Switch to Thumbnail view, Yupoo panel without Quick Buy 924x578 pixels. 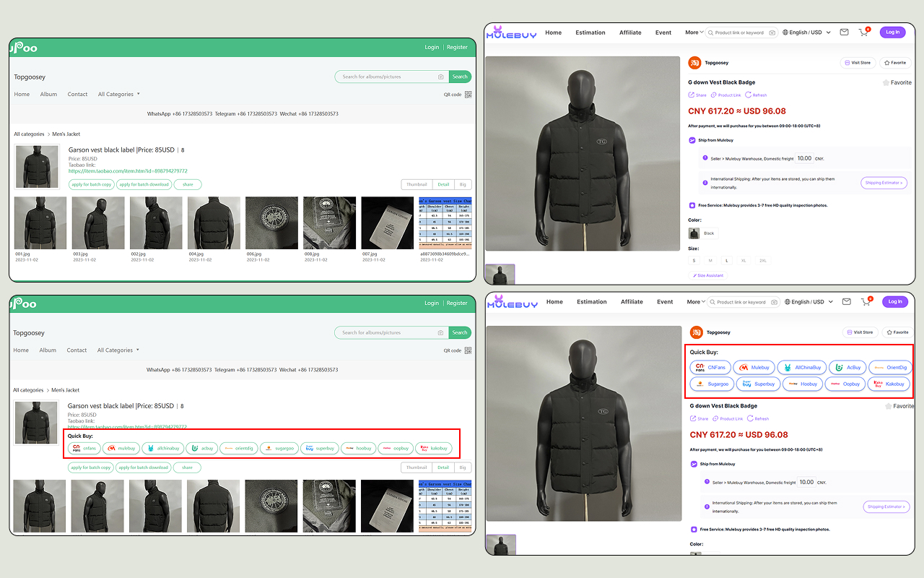pyautogui.click(x=417, y=184)
